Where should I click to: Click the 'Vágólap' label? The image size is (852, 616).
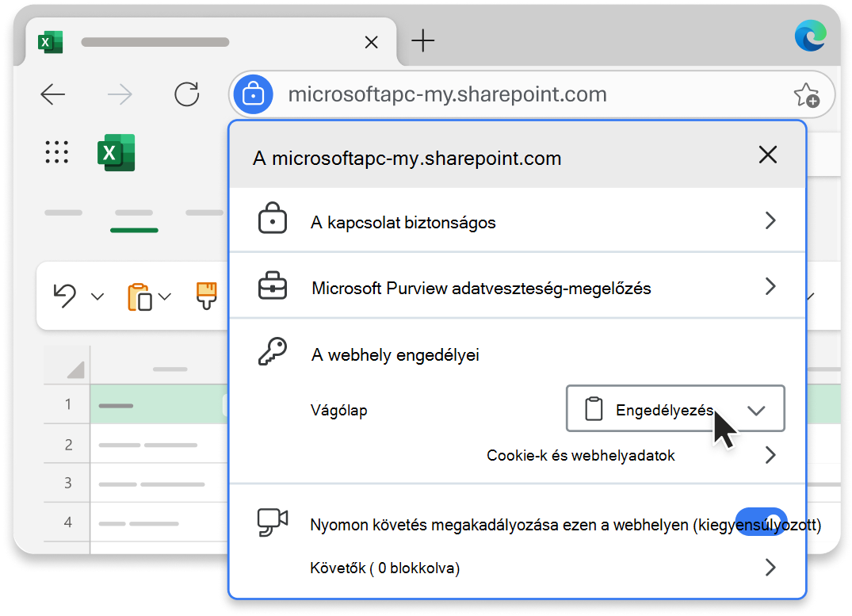pyautogui.click(x=338, y=410)
